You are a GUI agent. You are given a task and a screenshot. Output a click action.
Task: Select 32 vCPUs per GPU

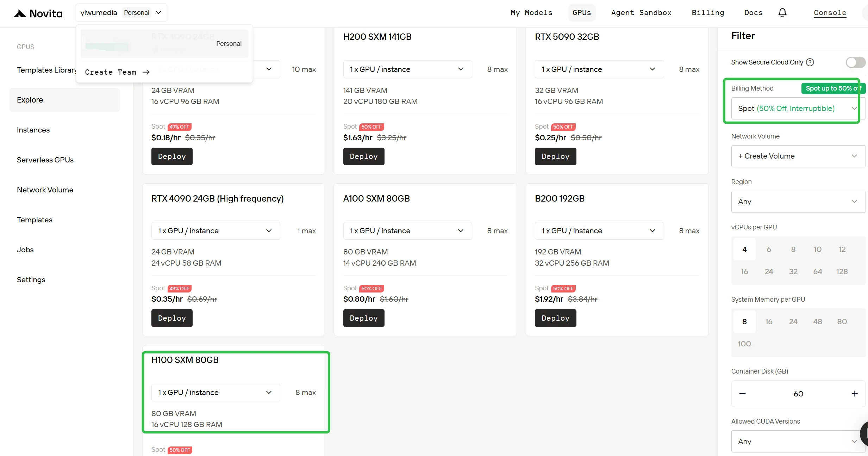tap(793, 272)
